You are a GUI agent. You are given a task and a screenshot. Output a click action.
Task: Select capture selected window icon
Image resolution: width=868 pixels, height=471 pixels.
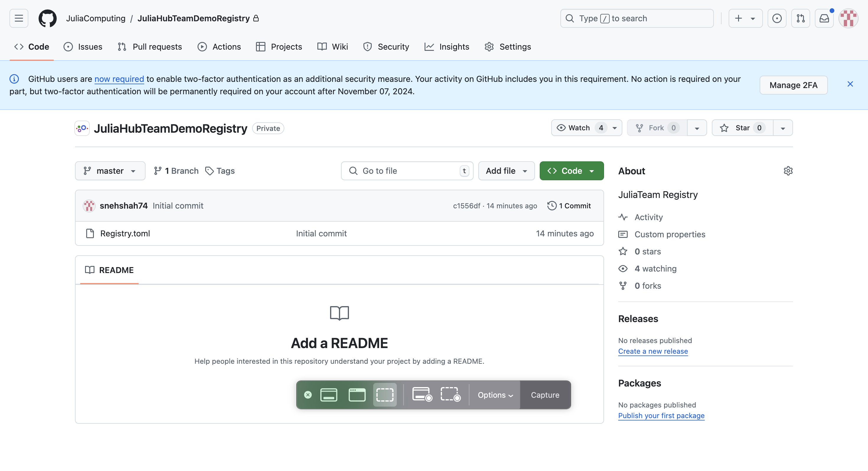pos(357,395)
